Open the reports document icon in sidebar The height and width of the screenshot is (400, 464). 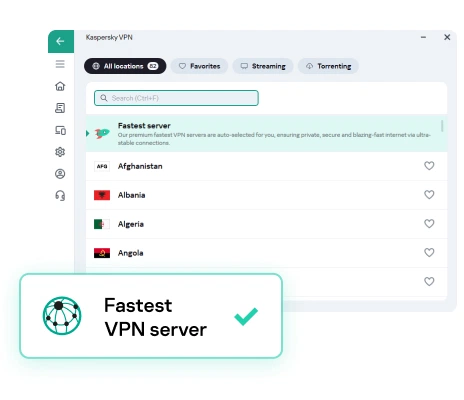click(60, 108)
